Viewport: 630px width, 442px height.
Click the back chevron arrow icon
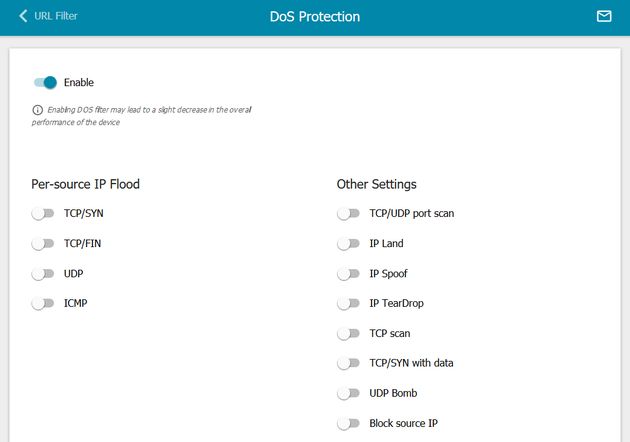(23, 16)
